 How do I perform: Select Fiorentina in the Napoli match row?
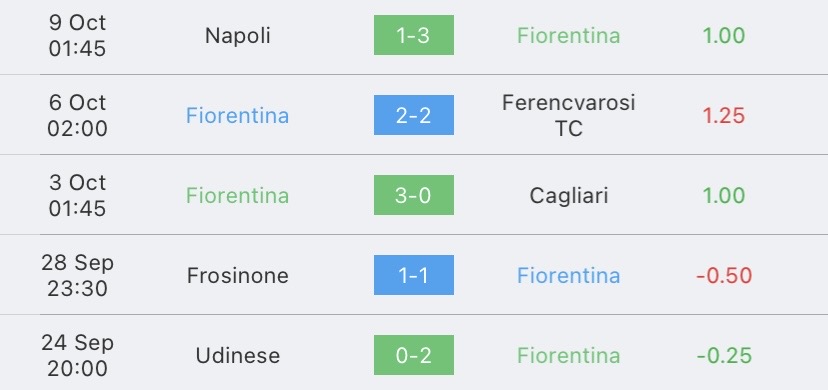coord(569,35)
